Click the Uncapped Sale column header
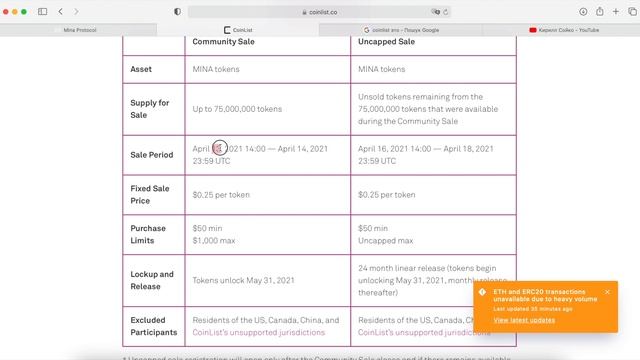The image size is (640, 360). (386, 42)
